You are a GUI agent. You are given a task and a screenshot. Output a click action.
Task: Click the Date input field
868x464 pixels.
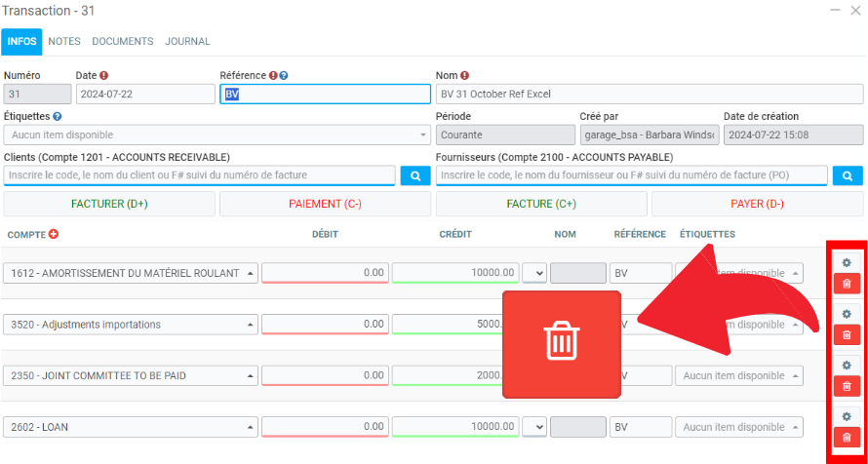click(144, 94)
